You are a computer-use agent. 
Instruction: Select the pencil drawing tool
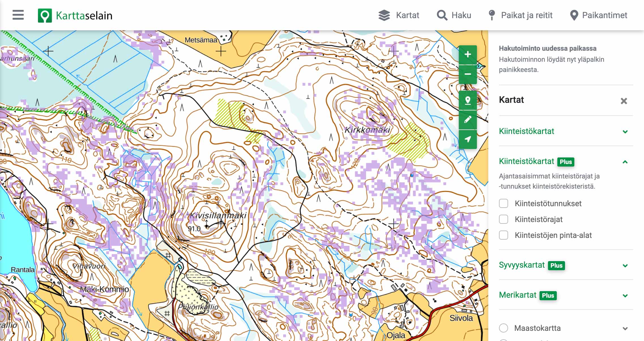point(468,120)
